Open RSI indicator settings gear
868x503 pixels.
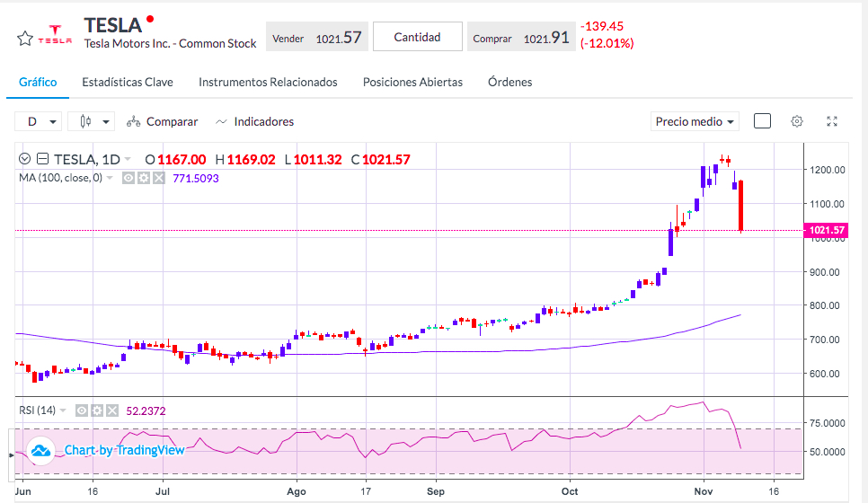pyautogui.click(x=97, y=410)
